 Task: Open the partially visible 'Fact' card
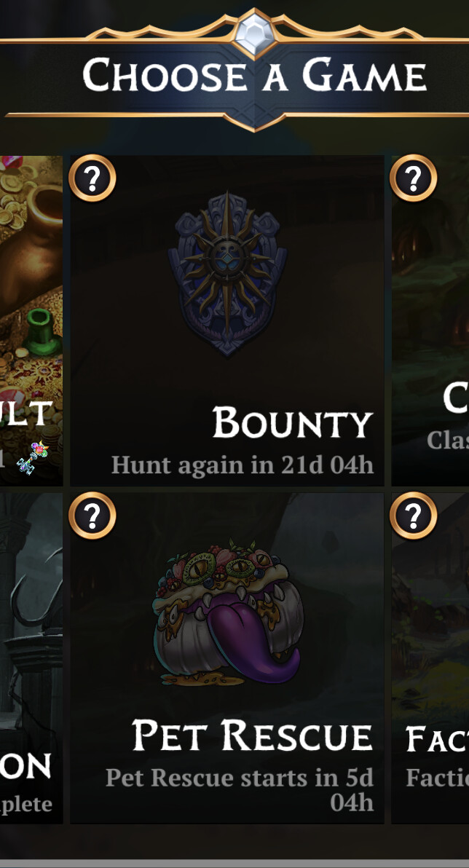[430, 658]
